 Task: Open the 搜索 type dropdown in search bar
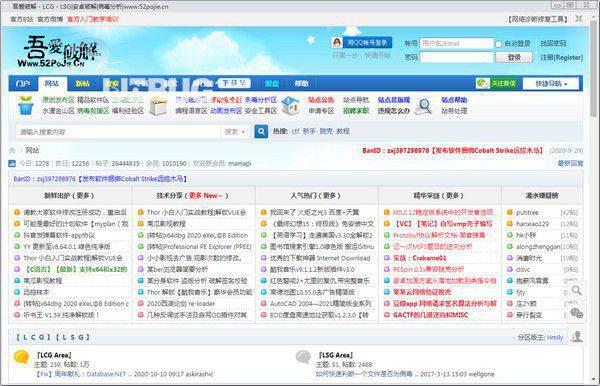tap(235, 132)
